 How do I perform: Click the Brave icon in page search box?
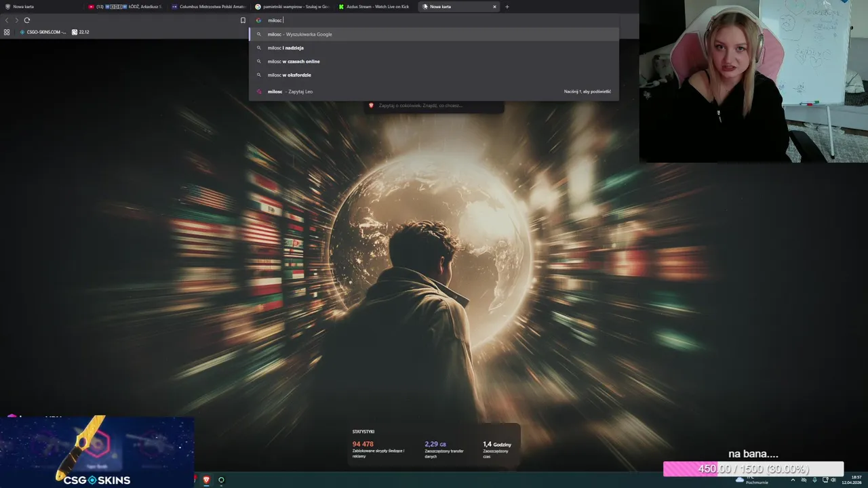tap(371, 106)
